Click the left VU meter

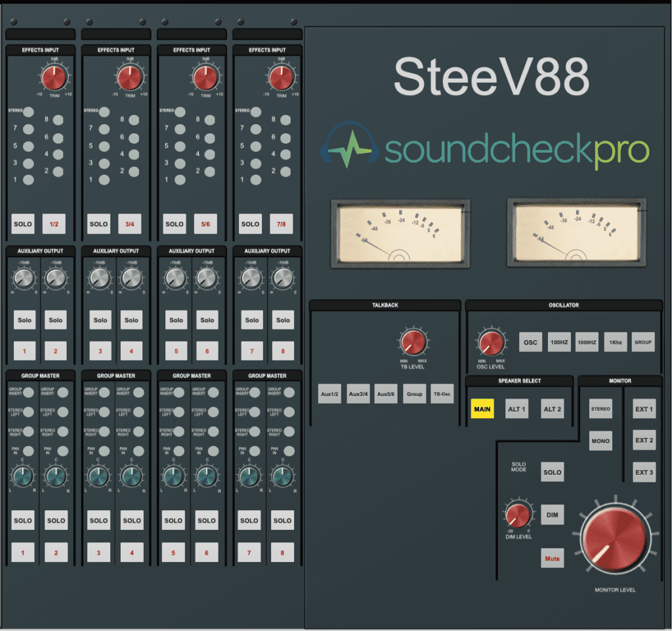[400, 234]
